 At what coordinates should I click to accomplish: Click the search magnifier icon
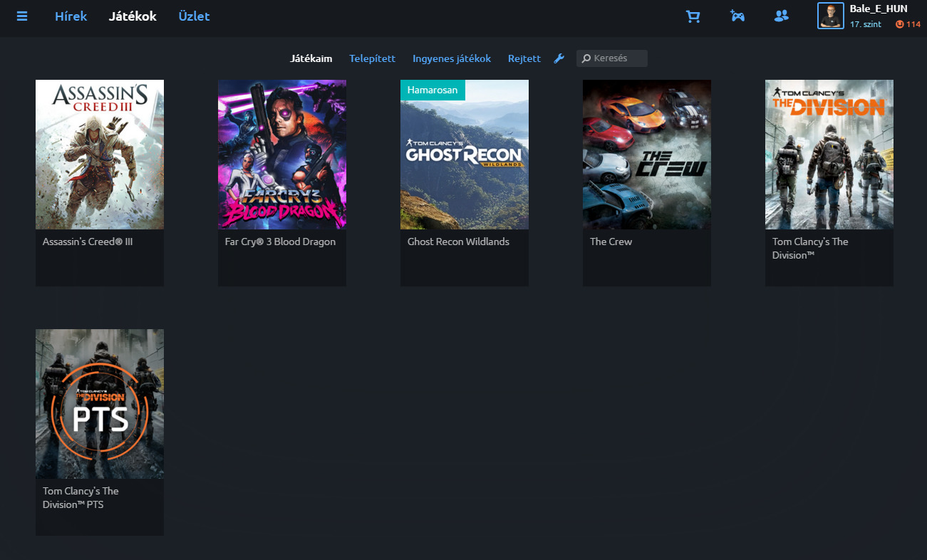(x=586, y=58)
